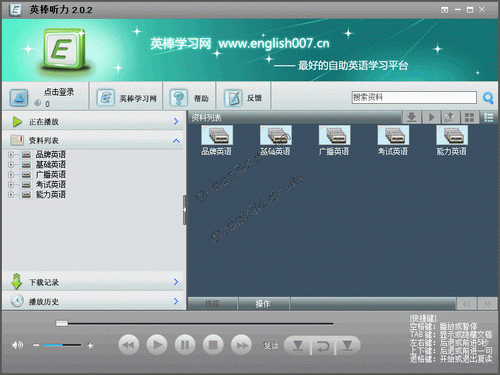
Task: Set repeat end point marker
Action: pos(347,345)
